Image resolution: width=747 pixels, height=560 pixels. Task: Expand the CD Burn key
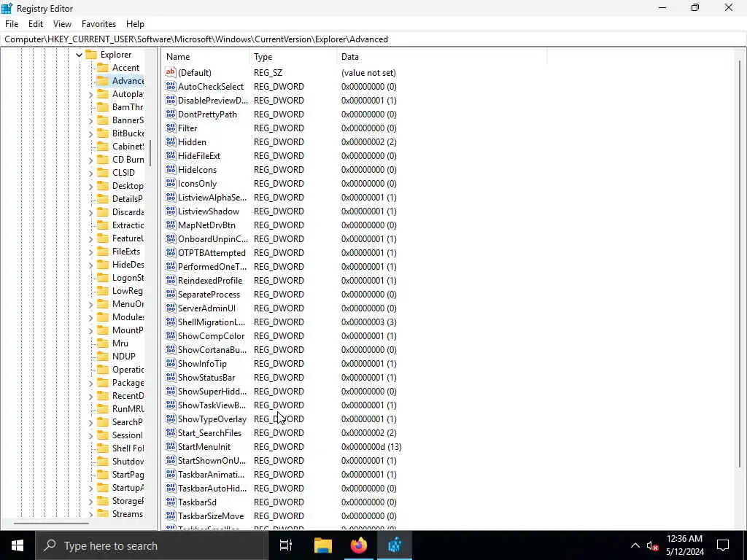click(x=90, y=160)
